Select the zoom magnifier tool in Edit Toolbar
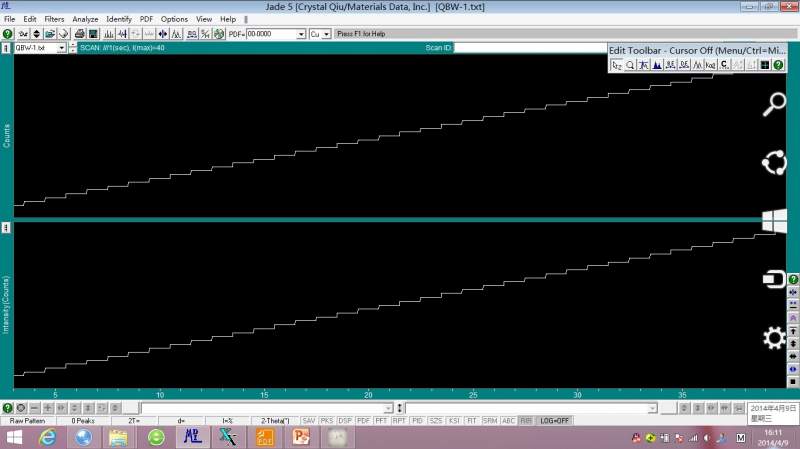Image resolution: width=800 pixels, height=449 pixels. 630,65
